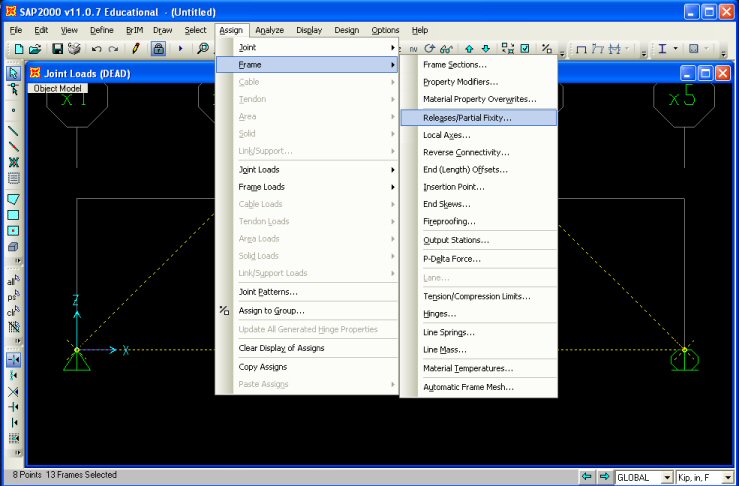Expand the Joint submenu in Assign menu

(x=307, y=48)
